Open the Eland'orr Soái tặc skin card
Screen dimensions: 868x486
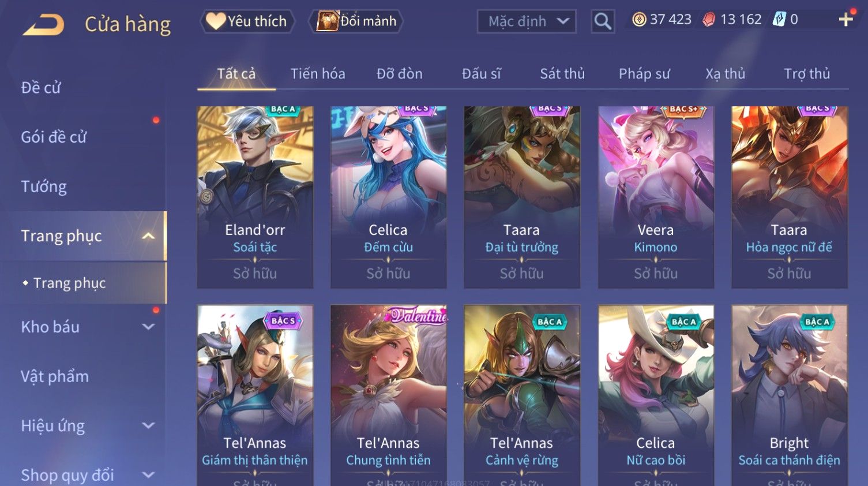click(x=255, y=197)
